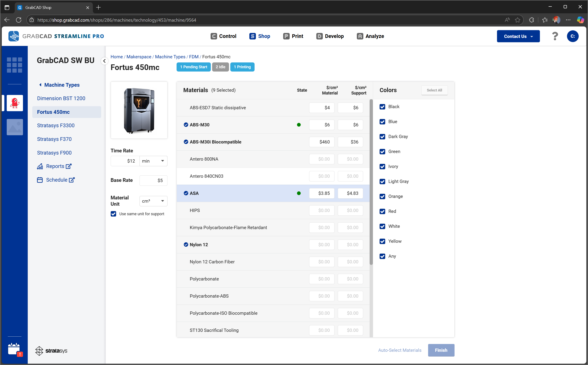Switch to the Analyze tab
Viewport: 588px width, 365px height.
[370, 36]
